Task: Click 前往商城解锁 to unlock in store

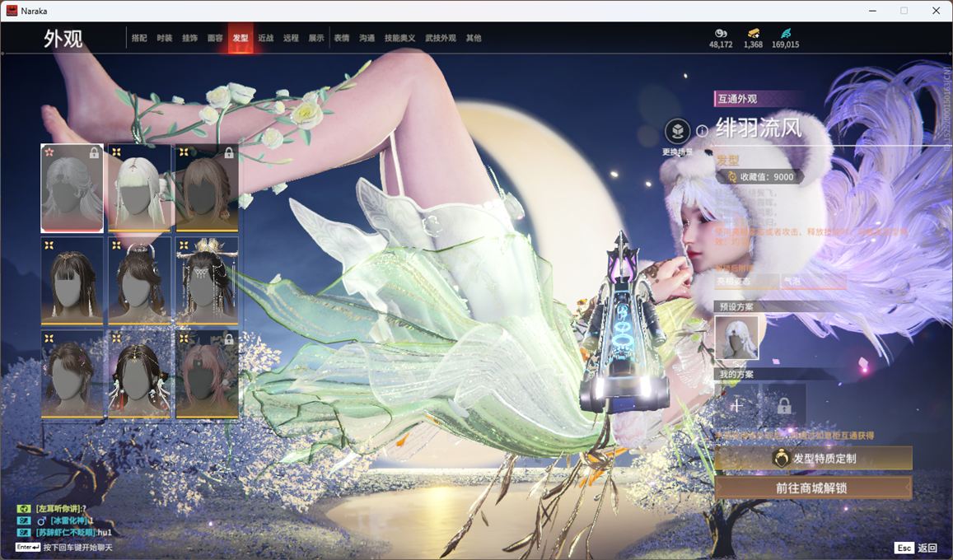Action: tap(813, 488)
